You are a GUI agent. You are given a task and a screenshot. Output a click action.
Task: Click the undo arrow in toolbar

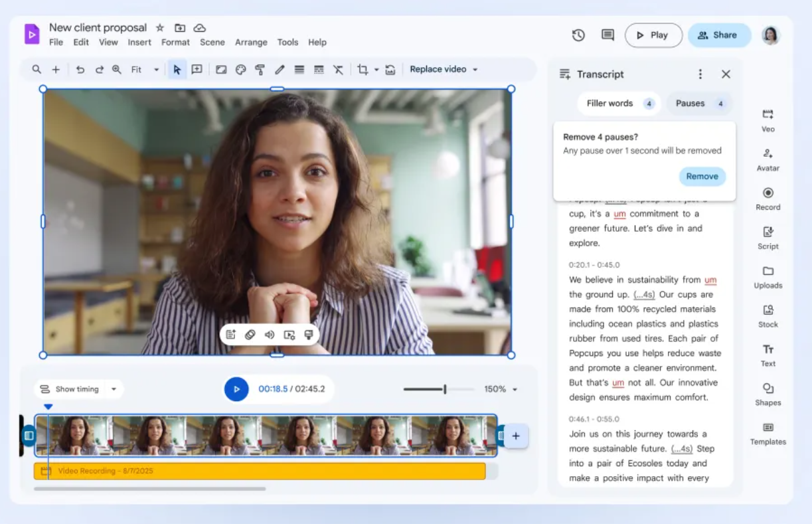tap(80, 69)
